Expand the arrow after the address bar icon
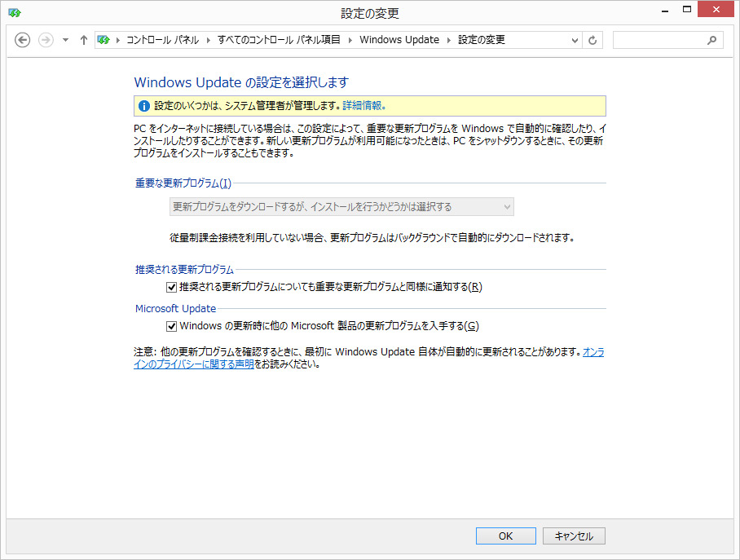The image size is (740, 560). coord(118,40)
